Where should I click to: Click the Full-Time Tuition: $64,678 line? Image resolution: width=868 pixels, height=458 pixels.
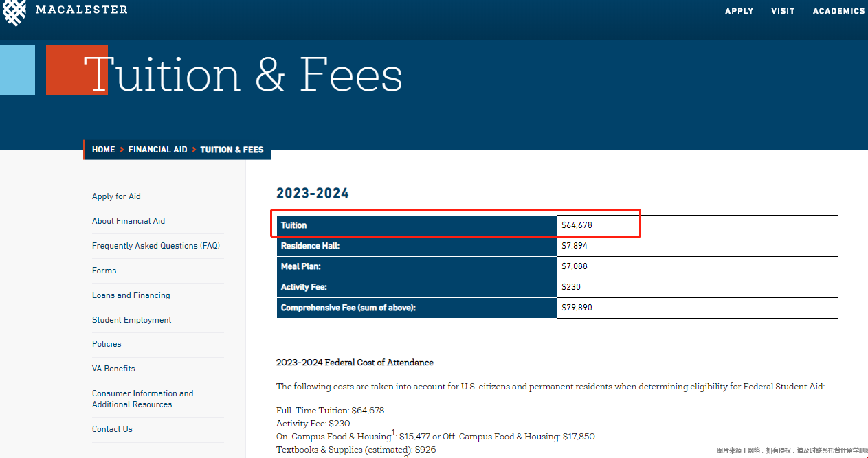(x=330, y=411)
